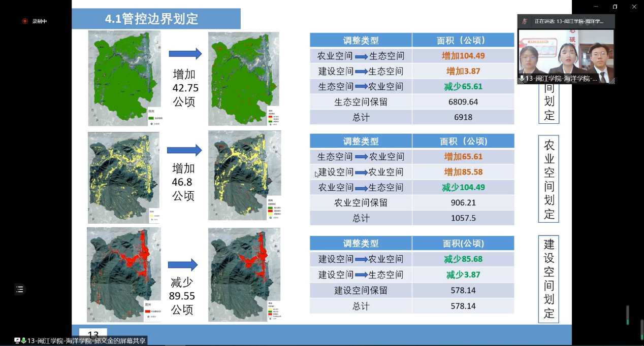Click the blue arrow beside 增加 42.75 公顷
The width and height of the screenshot is (644, 346).
click(185, 54)
